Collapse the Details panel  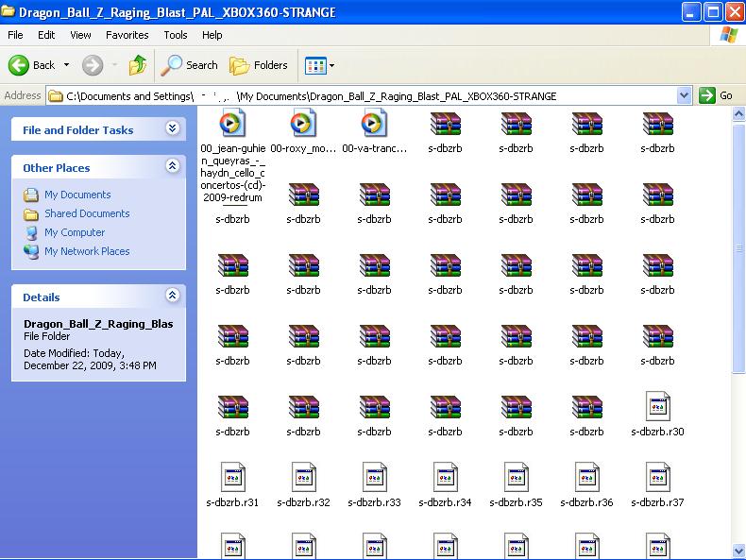[x=172, y=296]
